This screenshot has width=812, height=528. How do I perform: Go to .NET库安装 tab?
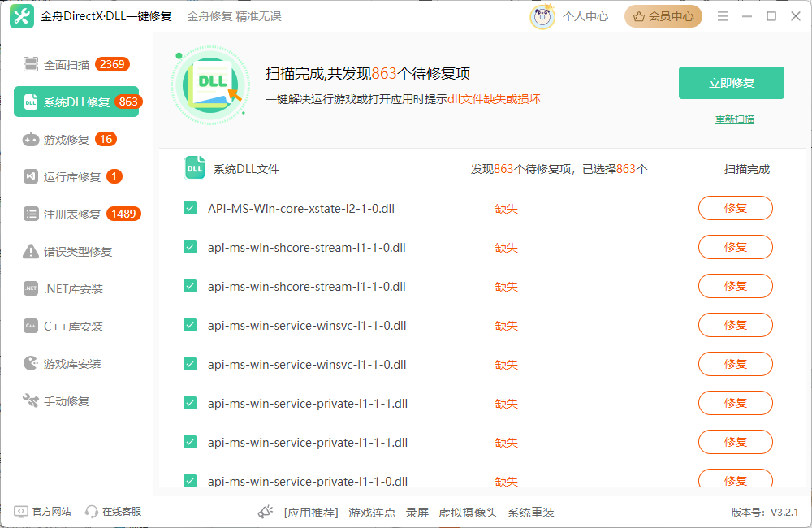[x=76, y=288]
